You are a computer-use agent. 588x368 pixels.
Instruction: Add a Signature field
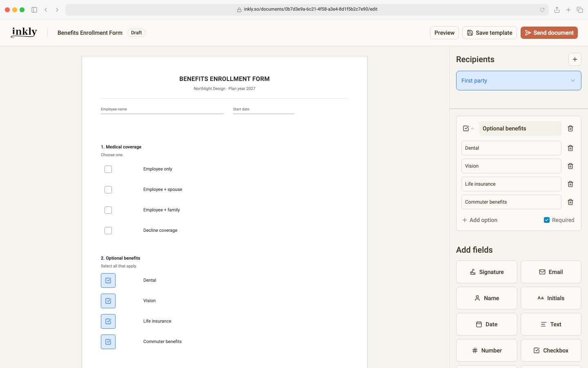pos(486,272)
